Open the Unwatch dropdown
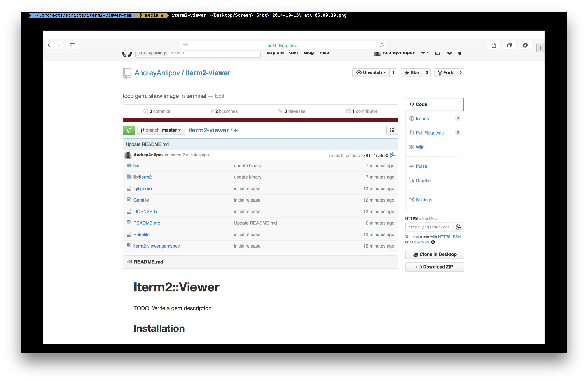Screen dimensions: 588x383 pyautogui.click(x=371, y=72)
